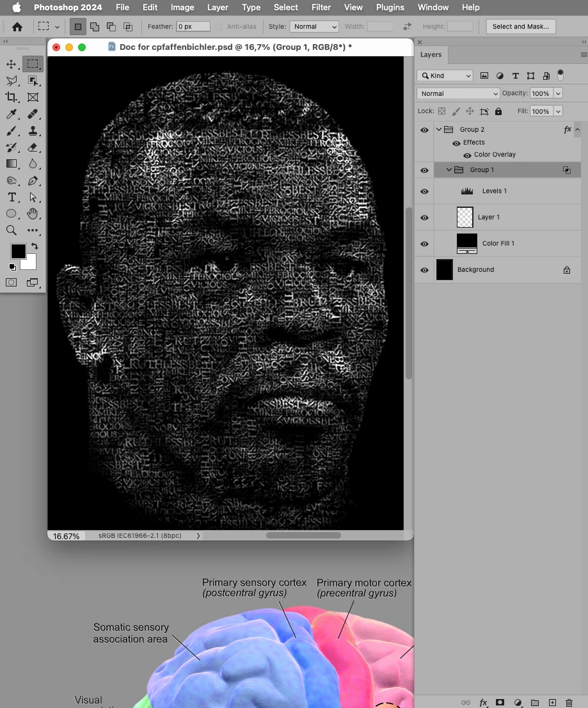Screen dimensions: 588x708
Task: Toggle visibility of all Effects
Action: 456,143
